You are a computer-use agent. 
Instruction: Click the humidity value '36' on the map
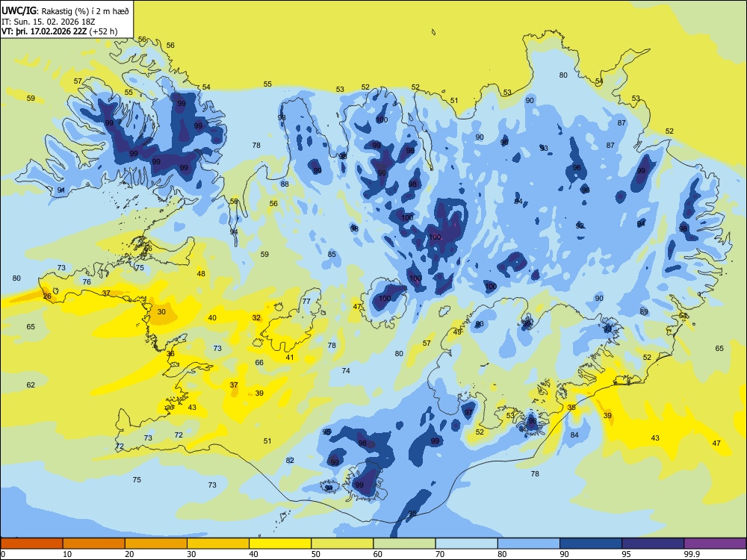tap(170, 354)
